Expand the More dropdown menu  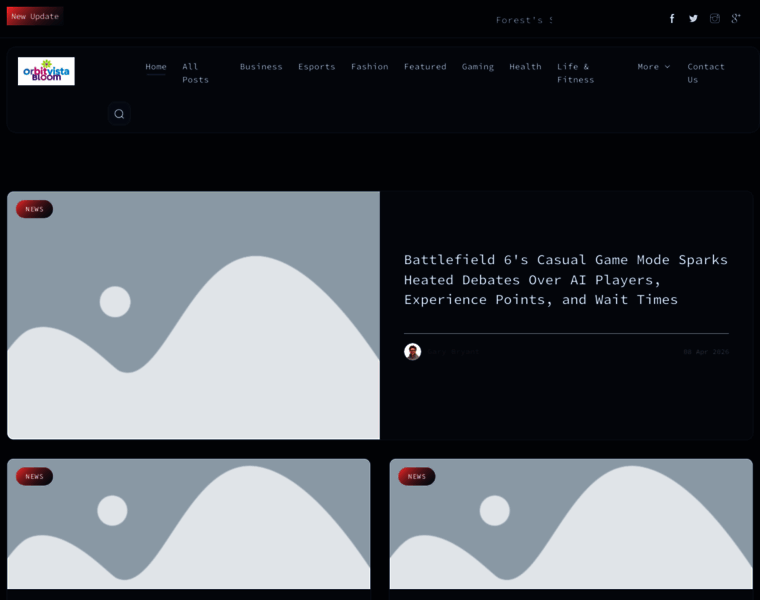click(x=653, y=67)
